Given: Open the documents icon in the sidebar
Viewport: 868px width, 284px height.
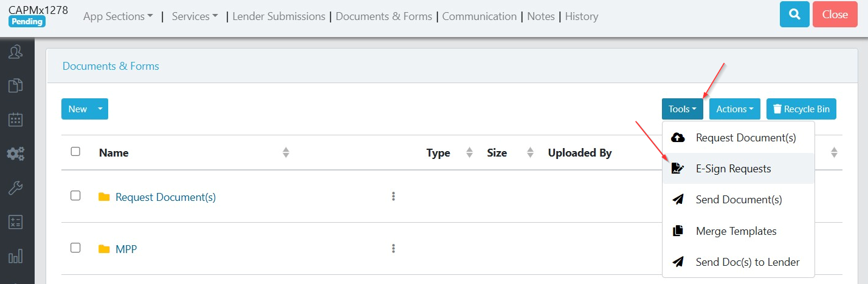Looking at the screenshot, I should [x=15, y=86].
